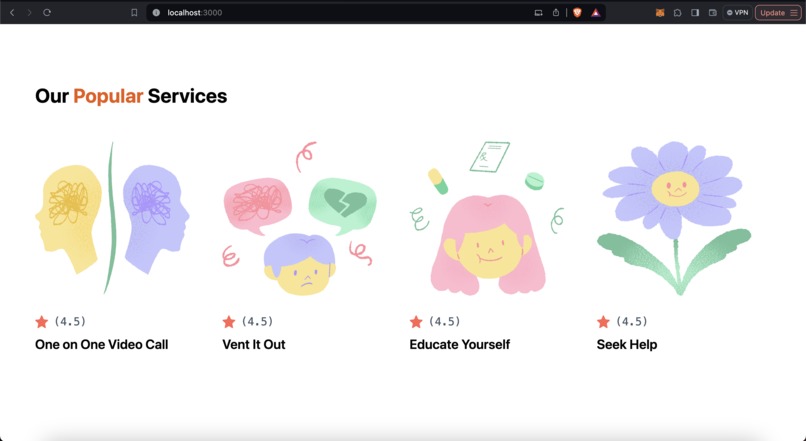Click star icon above Seek Help
Screen dimensions: 806x441
click(x=603, y=322)
